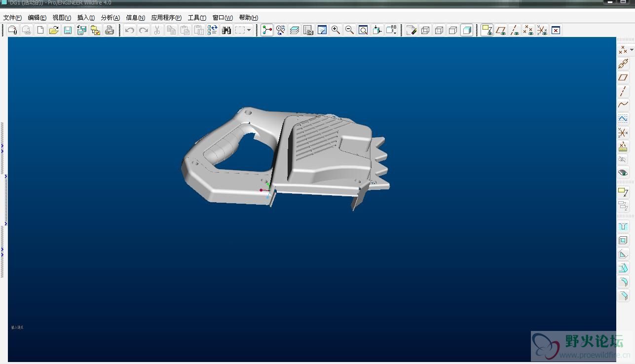The image size is (635, 364).
Task: Undo the last action
Action: pos(129,30)
